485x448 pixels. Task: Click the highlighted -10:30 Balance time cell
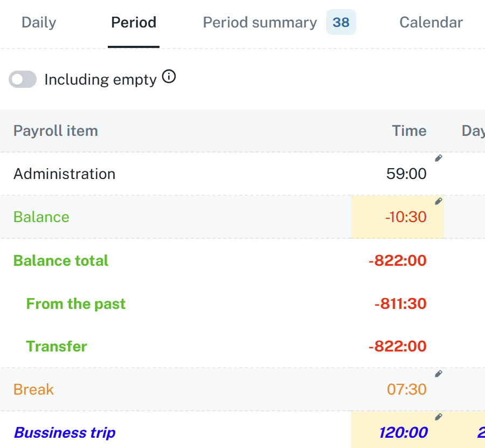tap(398, 217)
